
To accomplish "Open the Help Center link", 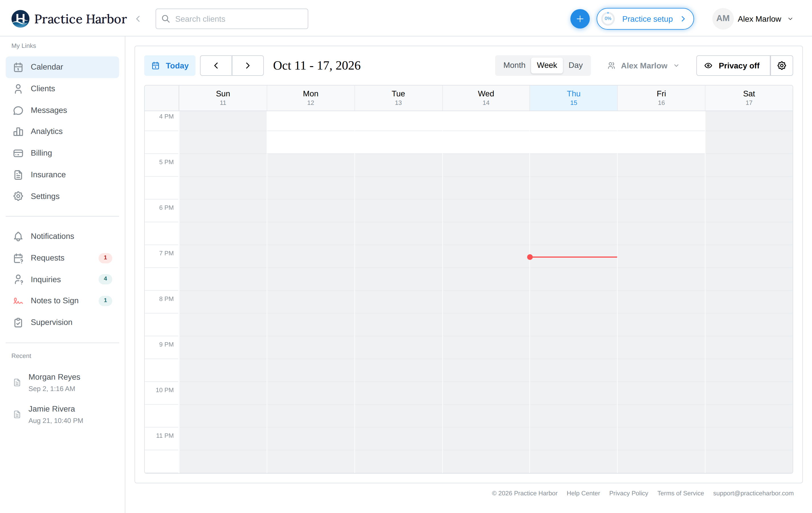I will pos(583,493).
